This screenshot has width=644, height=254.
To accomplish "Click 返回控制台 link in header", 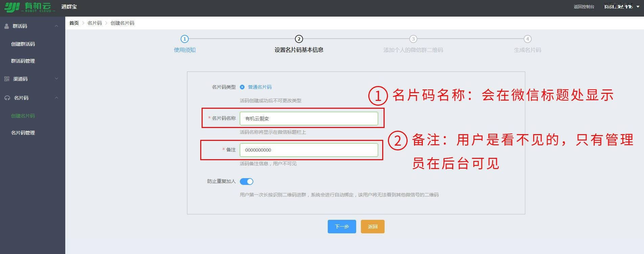I will pos(584,7).
